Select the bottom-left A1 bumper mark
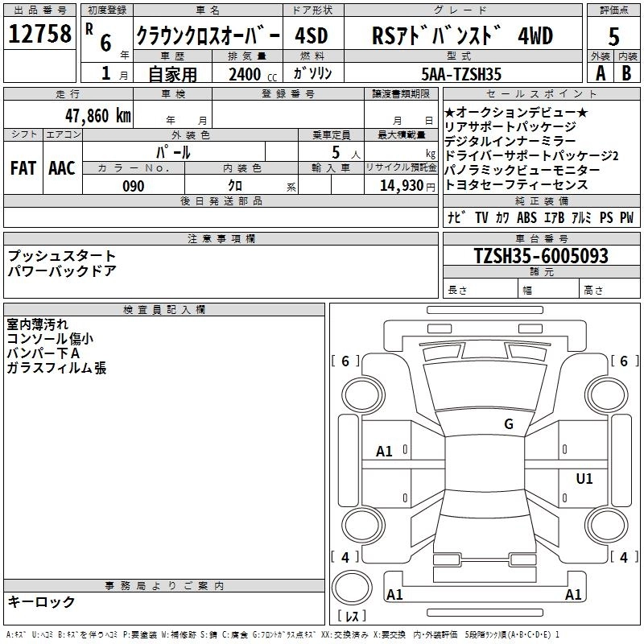The image size is (644, 644). point(394,595)
